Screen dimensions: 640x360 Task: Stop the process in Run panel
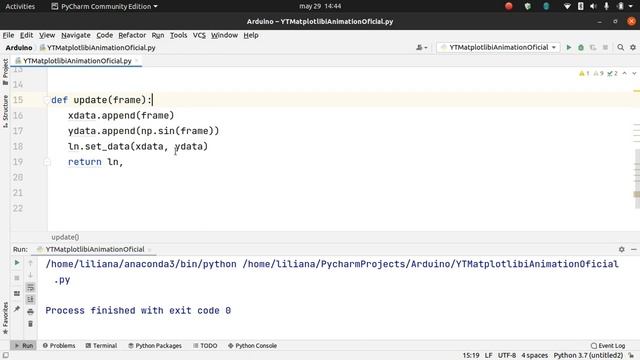click(17, 278)
